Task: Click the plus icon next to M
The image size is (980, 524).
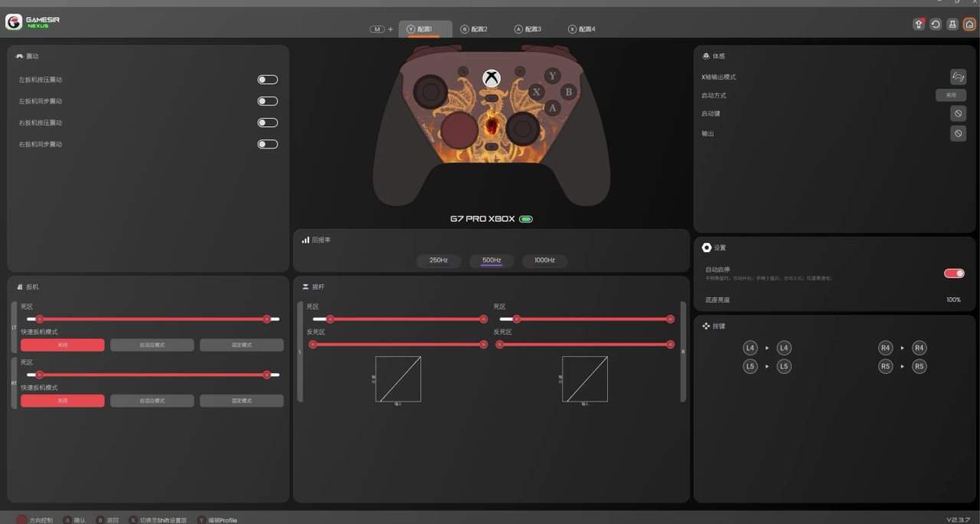Action: click(x=390, y=29)
